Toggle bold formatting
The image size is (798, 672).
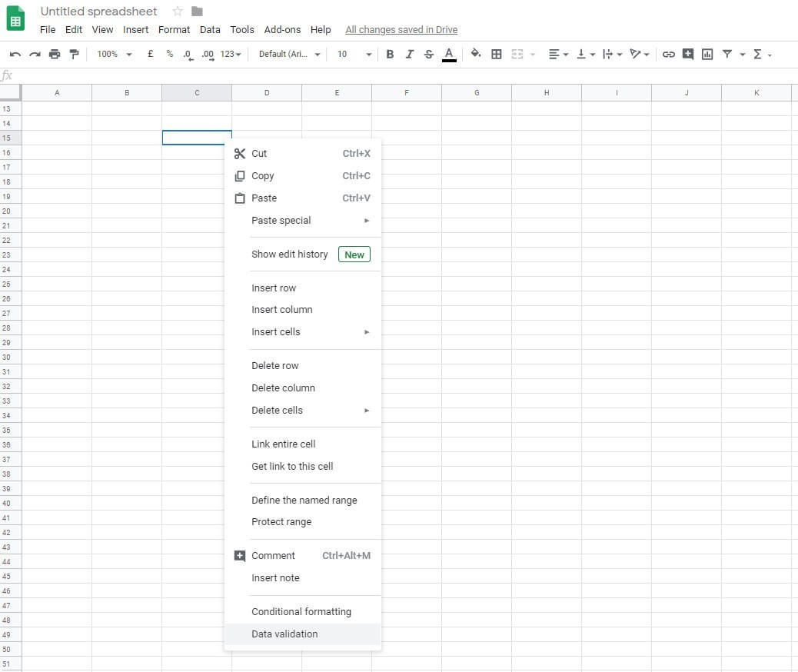pyautogui.click(x=390, y=54)
